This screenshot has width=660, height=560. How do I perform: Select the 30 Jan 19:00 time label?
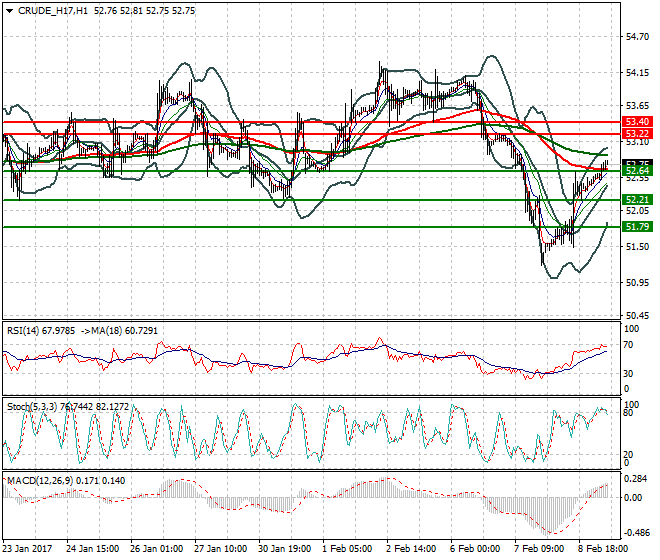(x=285, y=549)
